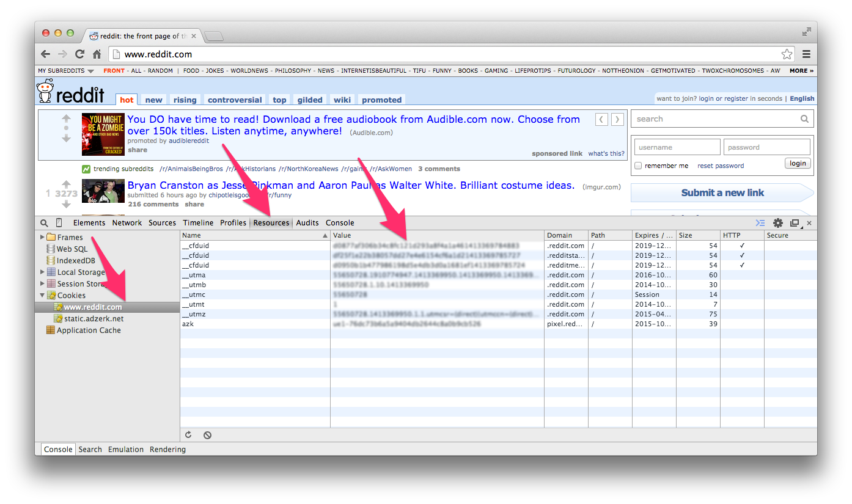This screenshot has width=852, height=504.
Task: Open the Timeline DevTools tab
Action: (198, 223)
